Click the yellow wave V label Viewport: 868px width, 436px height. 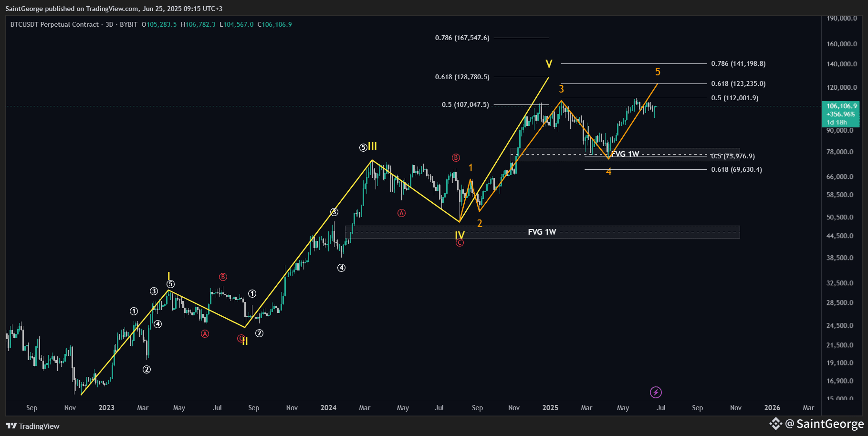tap(549, 64)
